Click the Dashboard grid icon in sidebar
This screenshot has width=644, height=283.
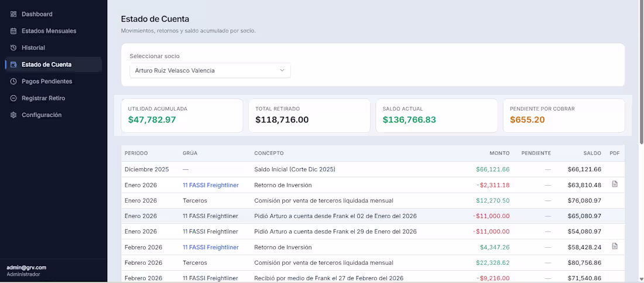point(13,14)
